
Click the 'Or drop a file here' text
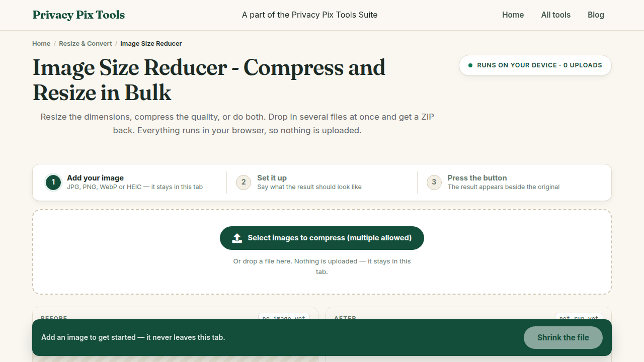tap(322, 266)
